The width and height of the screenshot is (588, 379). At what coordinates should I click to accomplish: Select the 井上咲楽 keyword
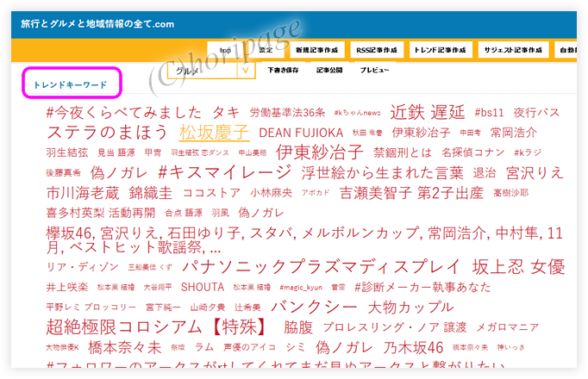tap(67, 287)
